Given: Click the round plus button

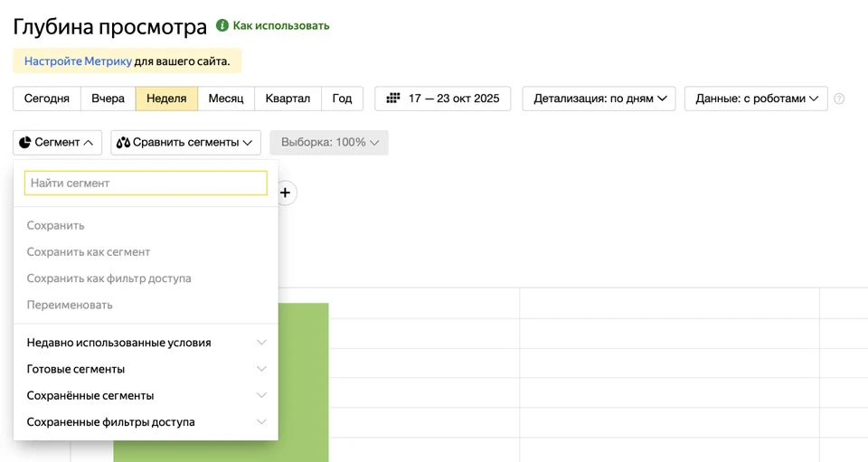Looking at the screenshot, I should (x=286, y=193).
